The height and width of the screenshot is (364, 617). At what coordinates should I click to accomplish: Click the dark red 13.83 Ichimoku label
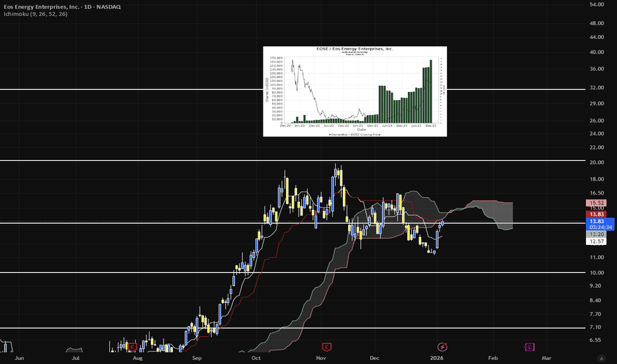point(596,214)
